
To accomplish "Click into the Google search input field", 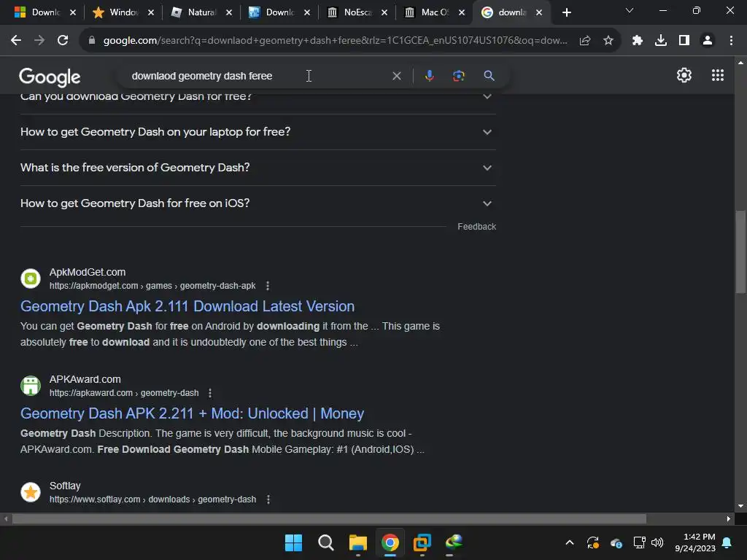I will click(x=258, y=76).
